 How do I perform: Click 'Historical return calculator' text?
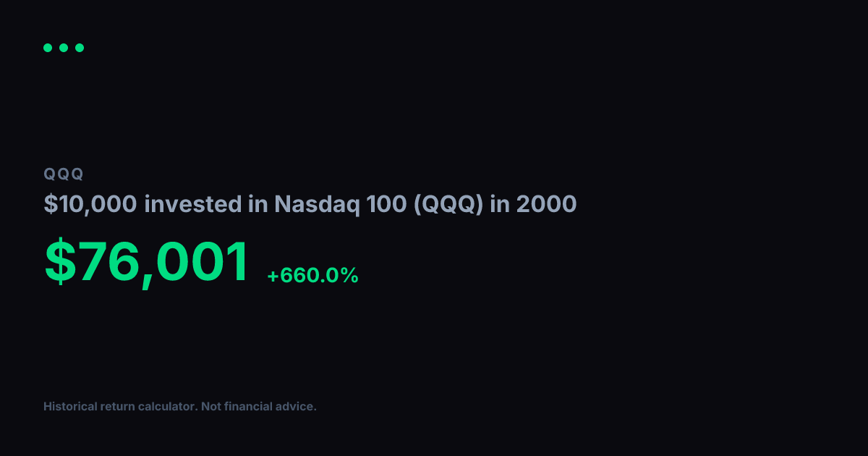pyautogui.click(x=119, y=407)
